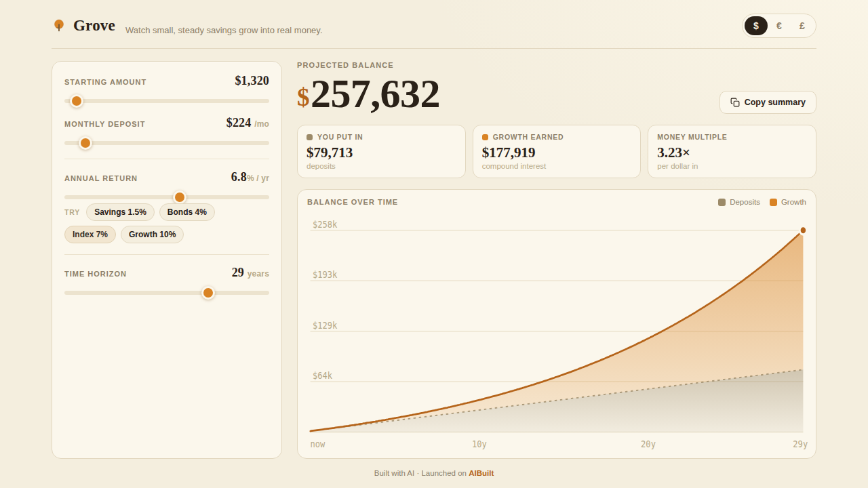Image resolution: width=868 pixels, height=488 pixels.
Task: Apply the Savings 1.5% preset
Action: pyautogui.click(x=121, y=212)
